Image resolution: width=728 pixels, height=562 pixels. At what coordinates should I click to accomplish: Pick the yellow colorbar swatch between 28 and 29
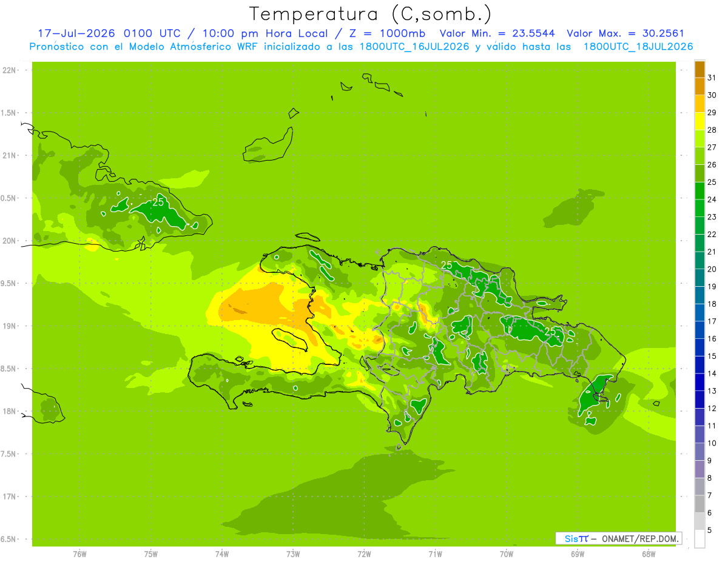pyautogui.click(x=699, y=121)
